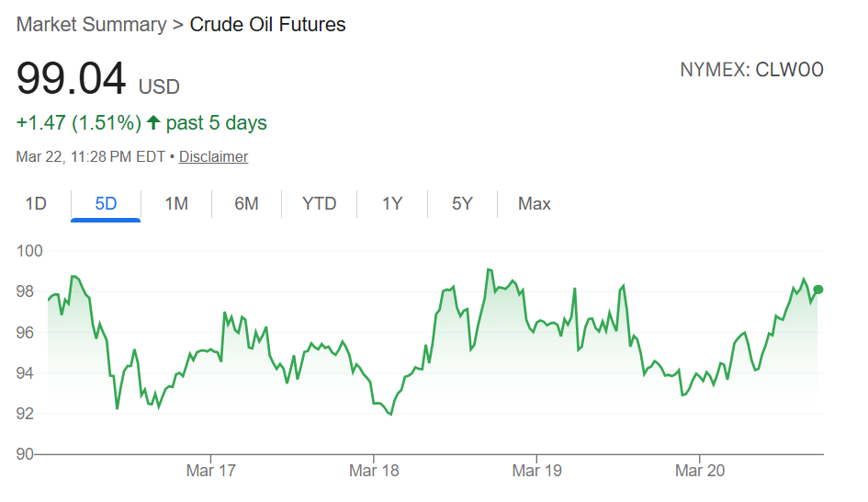Click the +1.47 (1.51%) change text
Screen dimensions: 868x502
point(78,122)
